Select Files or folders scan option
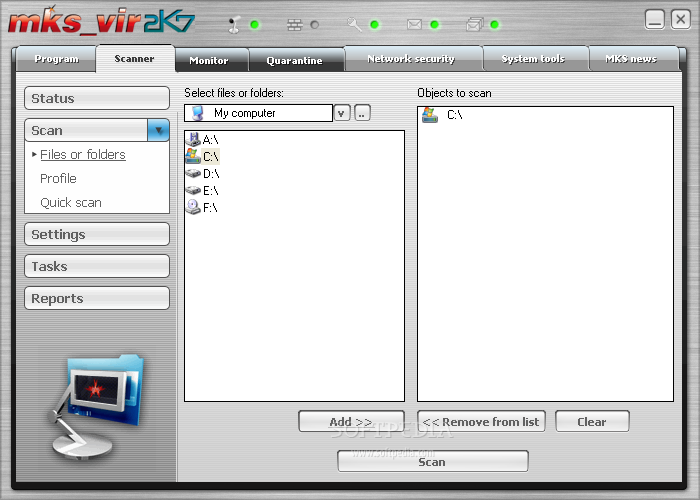This screenshot has height=500, width=700. [x=83, y=154]
